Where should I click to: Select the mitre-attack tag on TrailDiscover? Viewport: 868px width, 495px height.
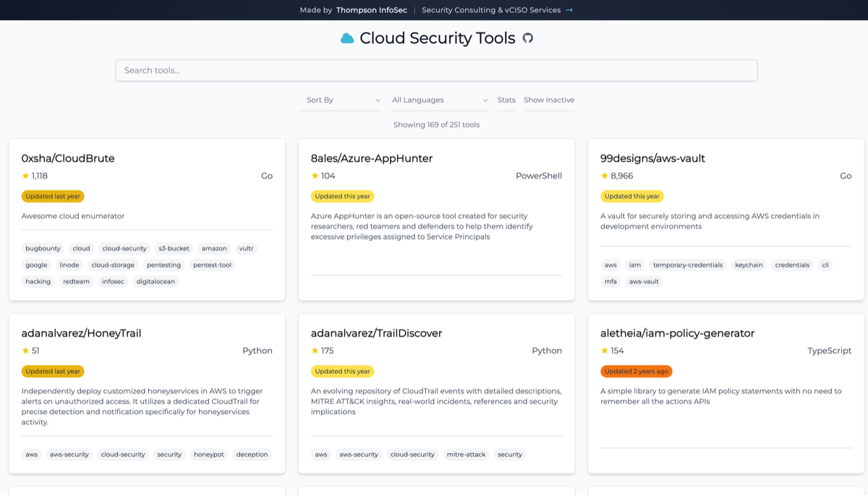(467, 455)
